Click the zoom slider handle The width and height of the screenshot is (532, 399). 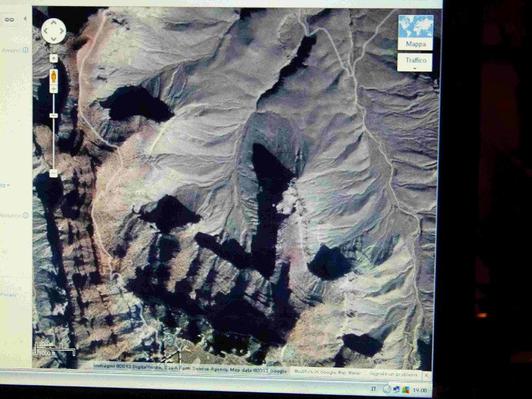click(x=54, y=116)
